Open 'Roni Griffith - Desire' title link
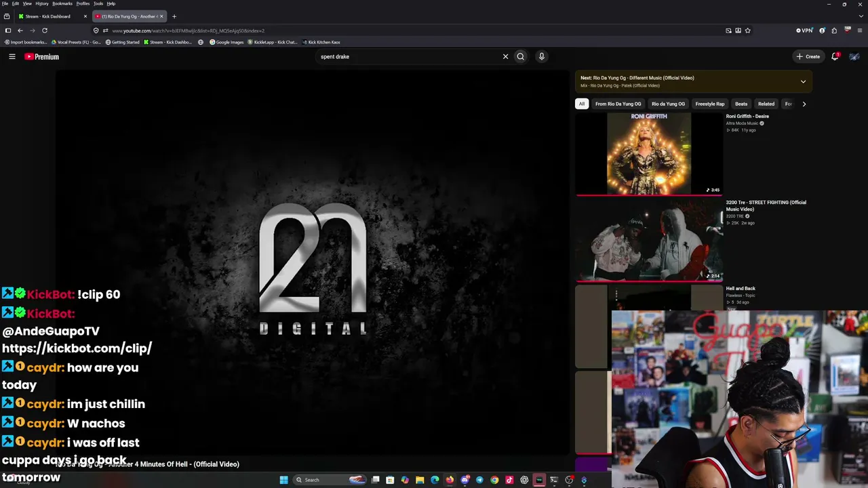This screenshot has width=868, height=488. click(x=747, y=117)
